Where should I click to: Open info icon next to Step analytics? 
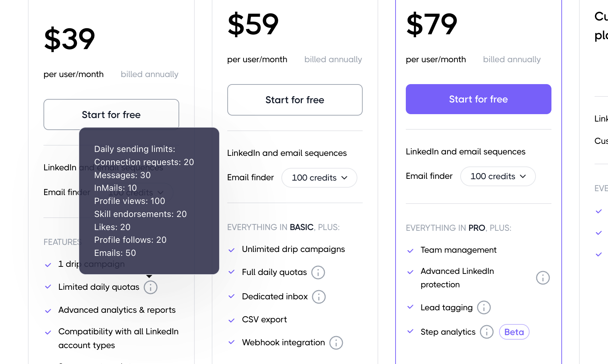point(487,332)
